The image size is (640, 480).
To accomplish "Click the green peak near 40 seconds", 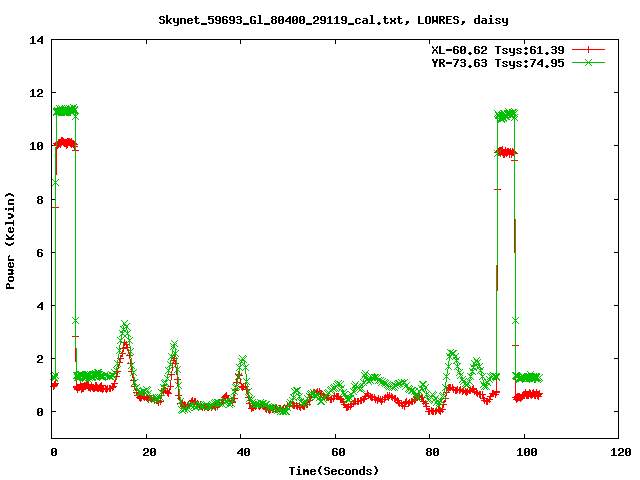I will click(243, 359).
